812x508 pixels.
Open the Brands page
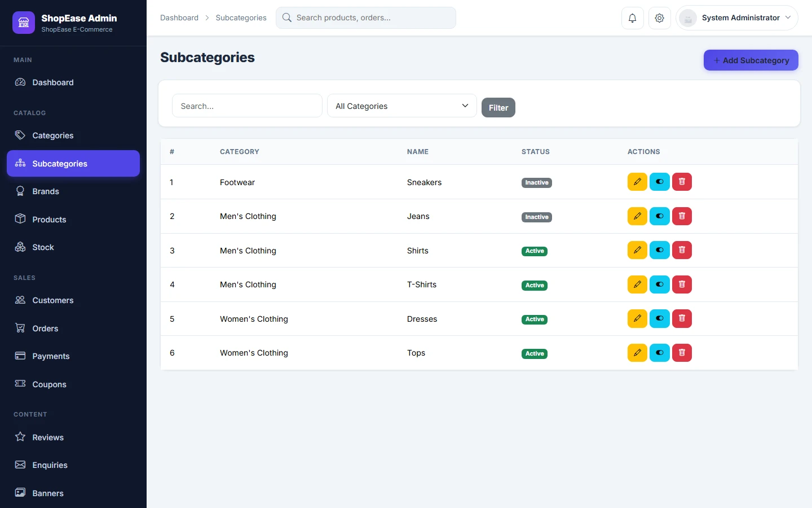click(x=73, y=191)
